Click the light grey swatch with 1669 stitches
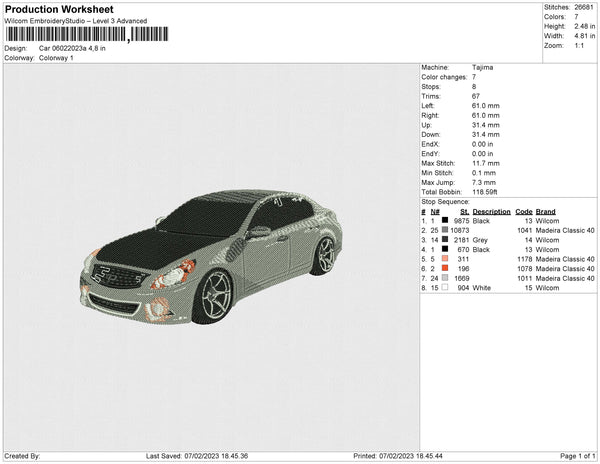Viewport: 600px width, 464px height. point(445,278)
